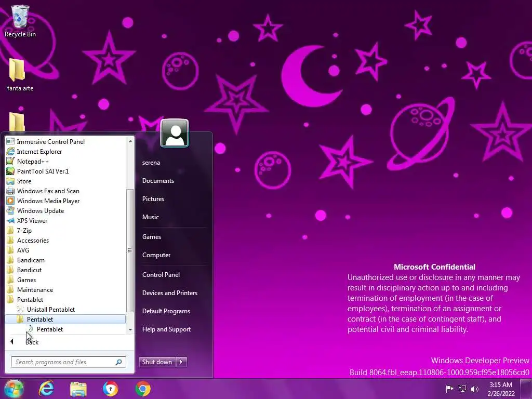Click the volume speaker tray icon

475,389
